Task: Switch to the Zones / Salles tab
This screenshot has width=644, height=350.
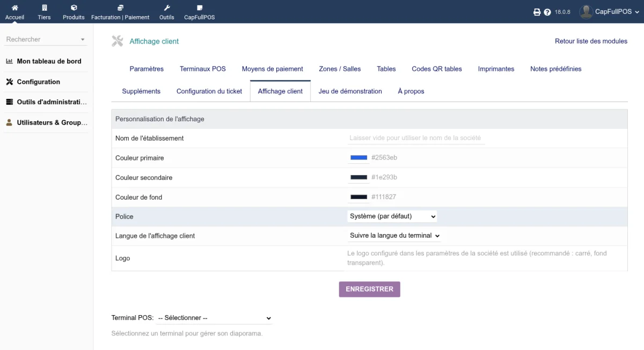Action: (340, 69)
